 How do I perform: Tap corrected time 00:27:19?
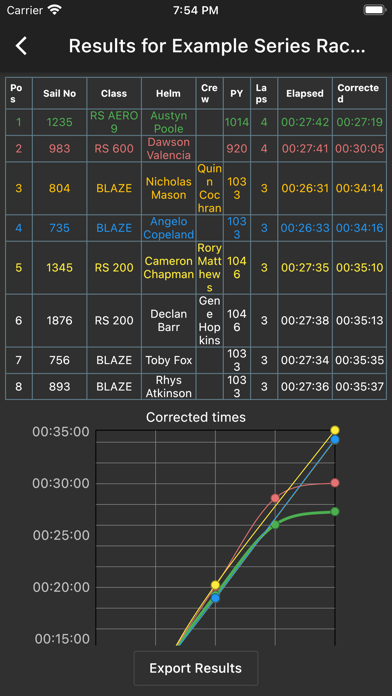[359, 122]
